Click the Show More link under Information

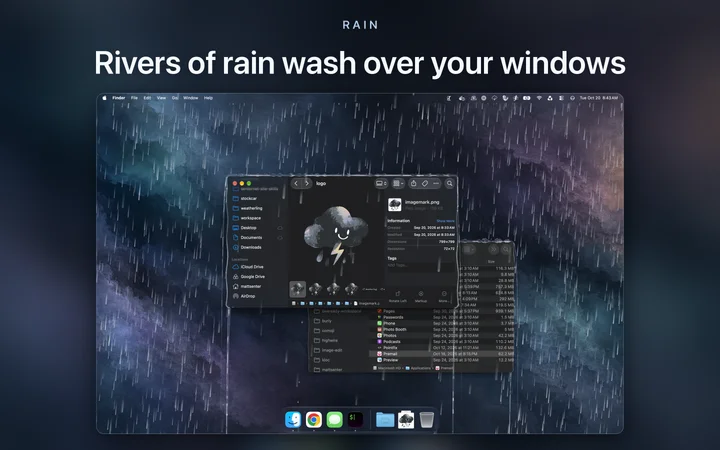coord(445,221)
